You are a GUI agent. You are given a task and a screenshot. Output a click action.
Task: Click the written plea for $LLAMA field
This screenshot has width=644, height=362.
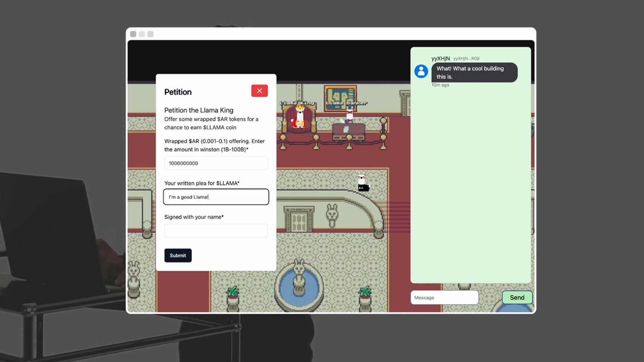pyautogui.click(x=216, y=197)
